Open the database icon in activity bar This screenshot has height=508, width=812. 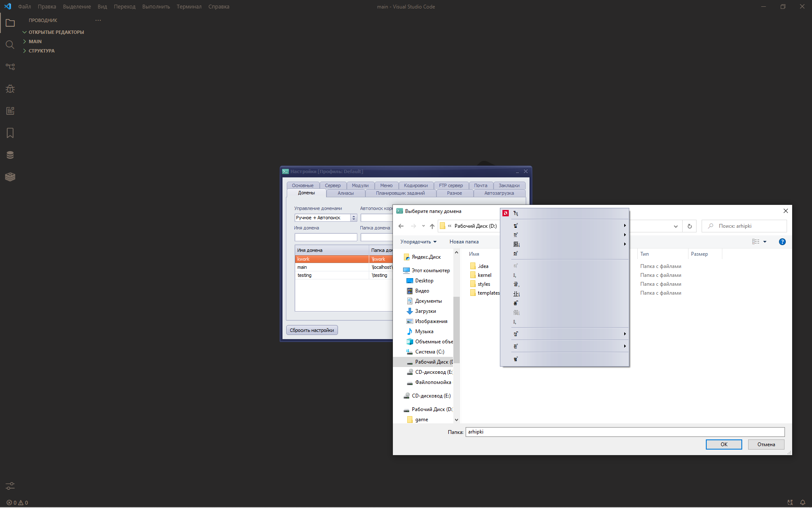[x=10, y=155]
